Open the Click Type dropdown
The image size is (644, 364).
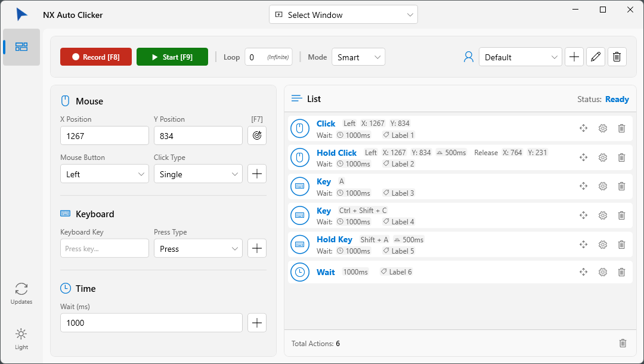[198, 174]
